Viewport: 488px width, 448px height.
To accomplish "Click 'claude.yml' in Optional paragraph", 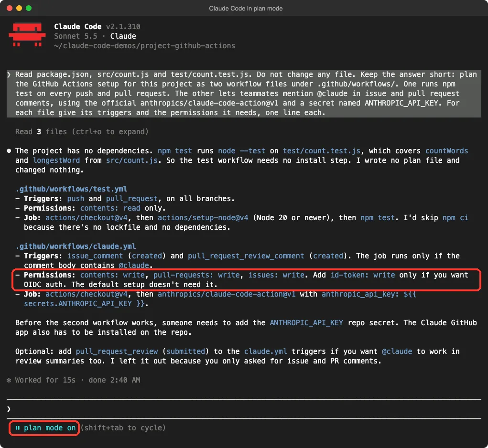I will coord(265,352).
